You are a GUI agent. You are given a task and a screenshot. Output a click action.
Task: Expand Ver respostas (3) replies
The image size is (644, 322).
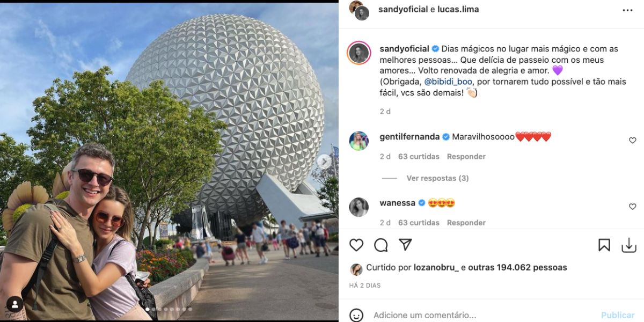437,178
